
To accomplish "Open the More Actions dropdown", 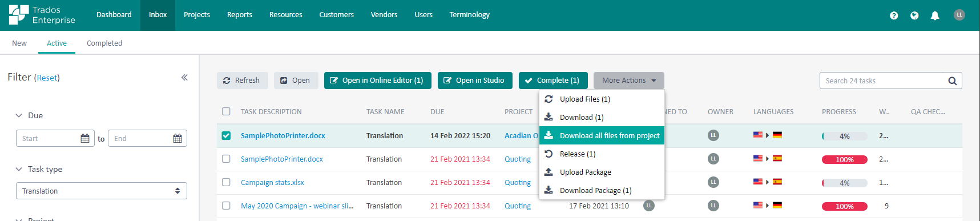I will pos(629,81).
